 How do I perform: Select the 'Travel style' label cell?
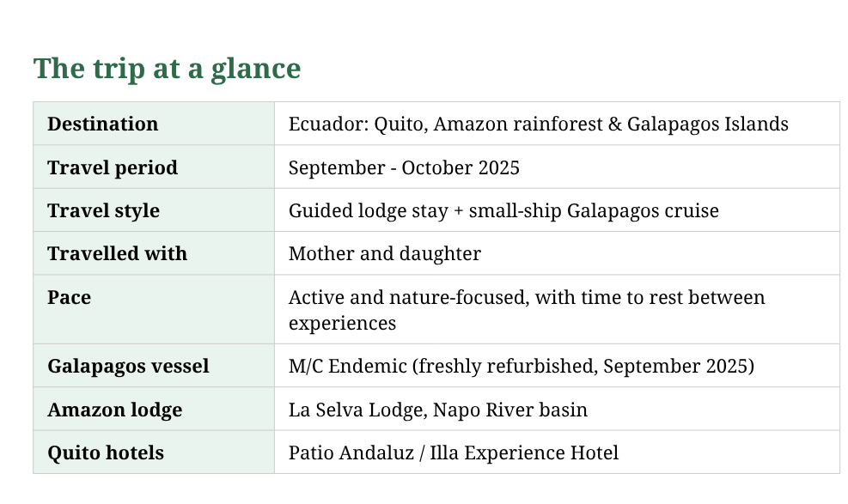tap(104, 210)
